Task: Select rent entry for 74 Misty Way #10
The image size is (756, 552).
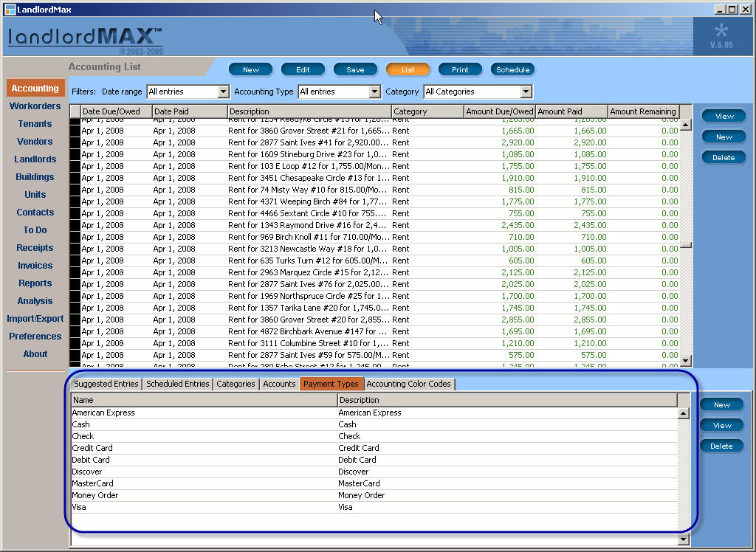Action: click(374, 190)
